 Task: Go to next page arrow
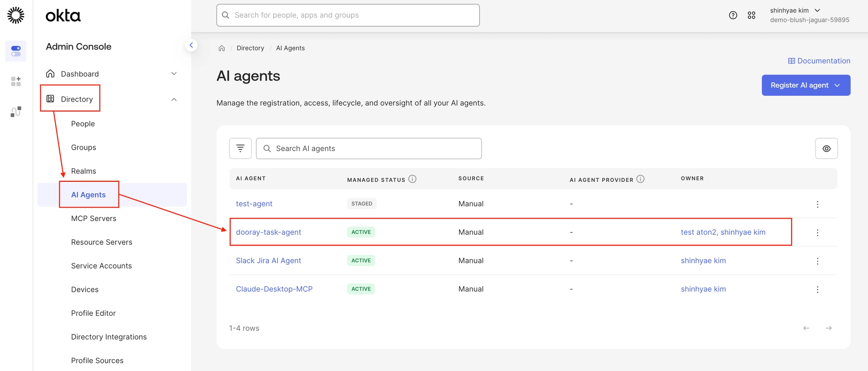pos(829,328)
